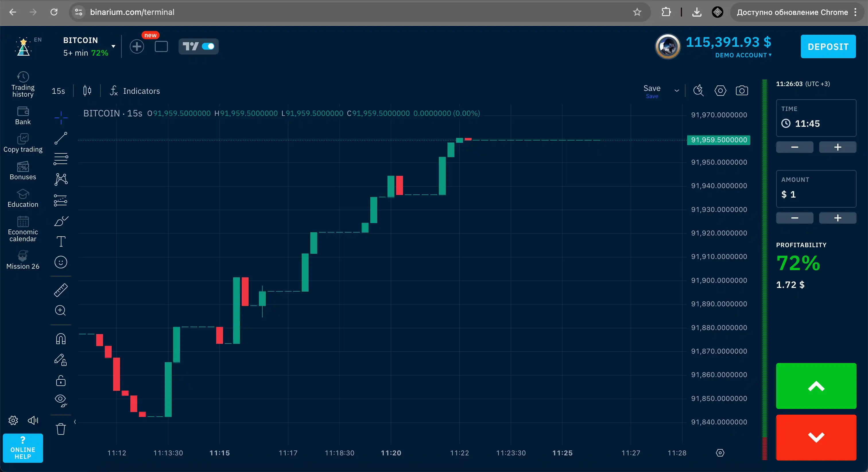This screenshot has height=472, width=868.
Task: Select the trend line drawing tool
Action: [x=61, y=138]
